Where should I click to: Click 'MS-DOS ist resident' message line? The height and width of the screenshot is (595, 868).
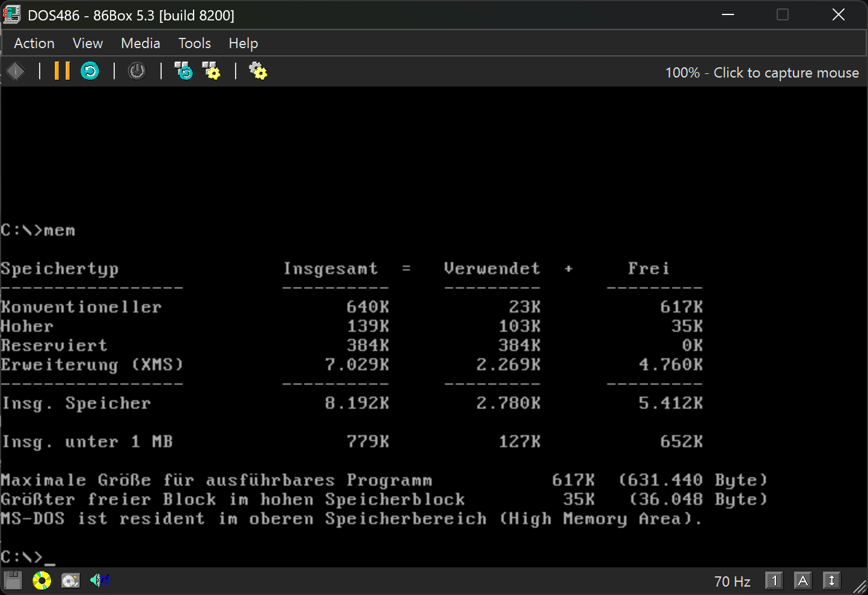tap(352, 519)
